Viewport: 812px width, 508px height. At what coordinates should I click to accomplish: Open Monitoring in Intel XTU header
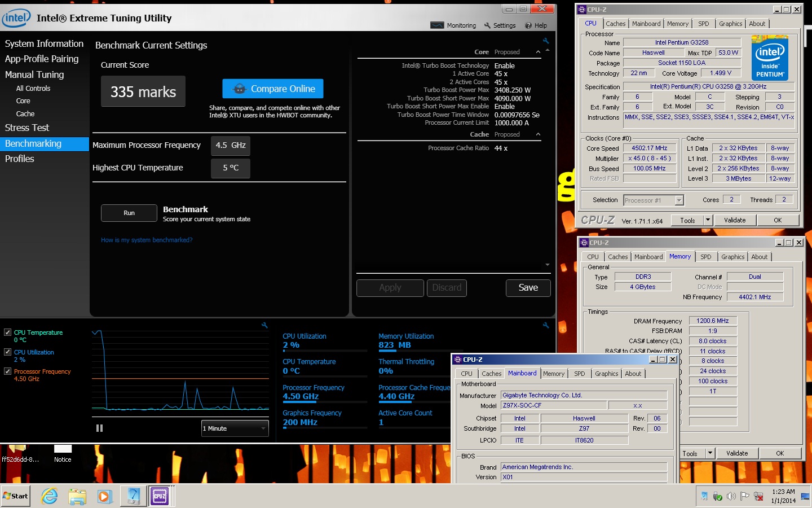tap(453, 25)
